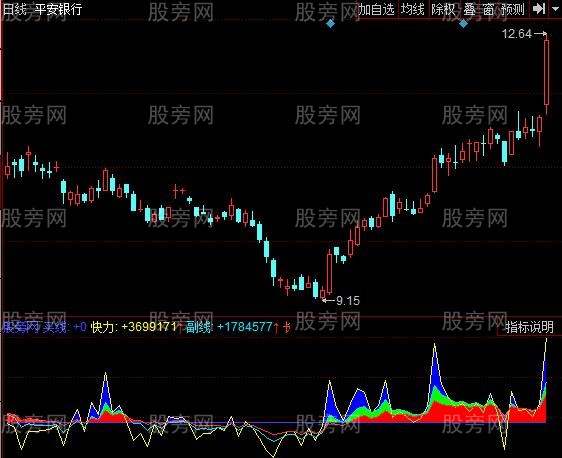
Task: Open 指标说明 indicator description
Action: coord(529,326)
